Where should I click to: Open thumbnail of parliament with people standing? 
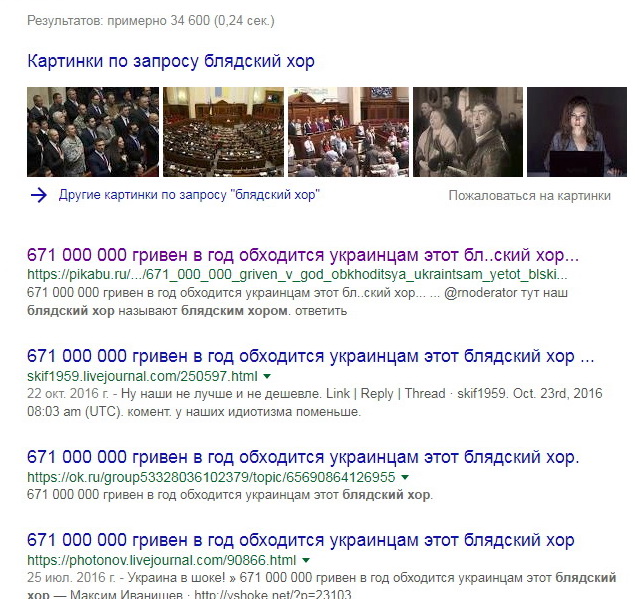pos(348,132)
